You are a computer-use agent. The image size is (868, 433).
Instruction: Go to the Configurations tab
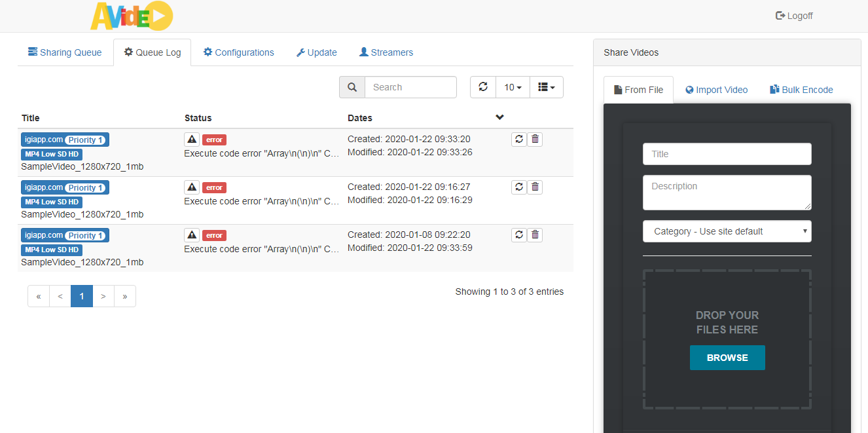tap(238, 52)
